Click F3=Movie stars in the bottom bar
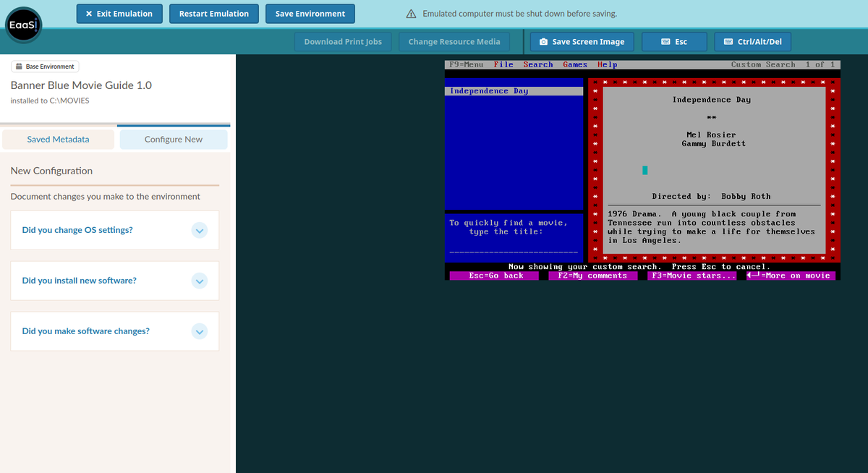 point(692,276)
